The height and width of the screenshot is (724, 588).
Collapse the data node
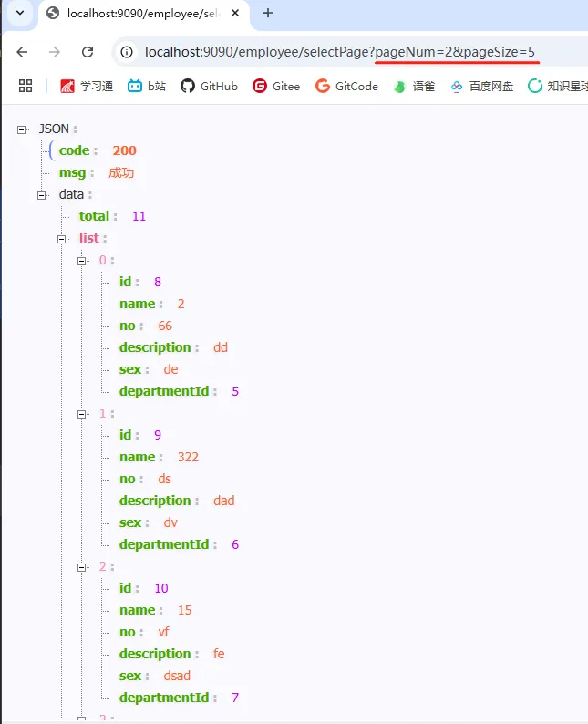tap(42, 196)
